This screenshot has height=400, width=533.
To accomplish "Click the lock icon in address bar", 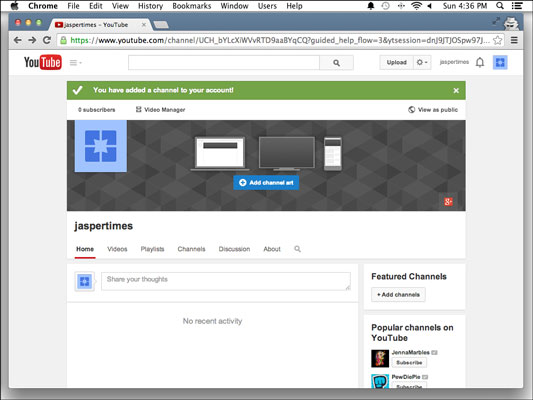I will point(63,40).
